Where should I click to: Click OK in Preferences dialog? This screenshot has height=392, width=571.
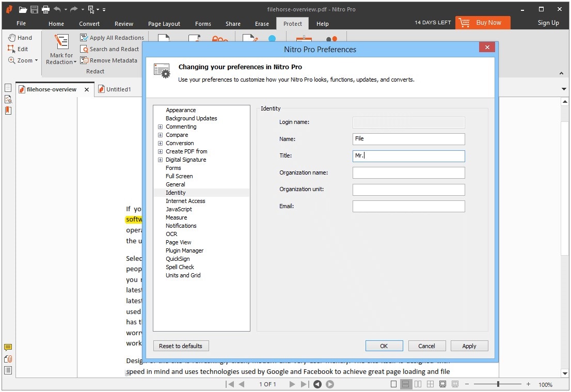coord(384,346)
